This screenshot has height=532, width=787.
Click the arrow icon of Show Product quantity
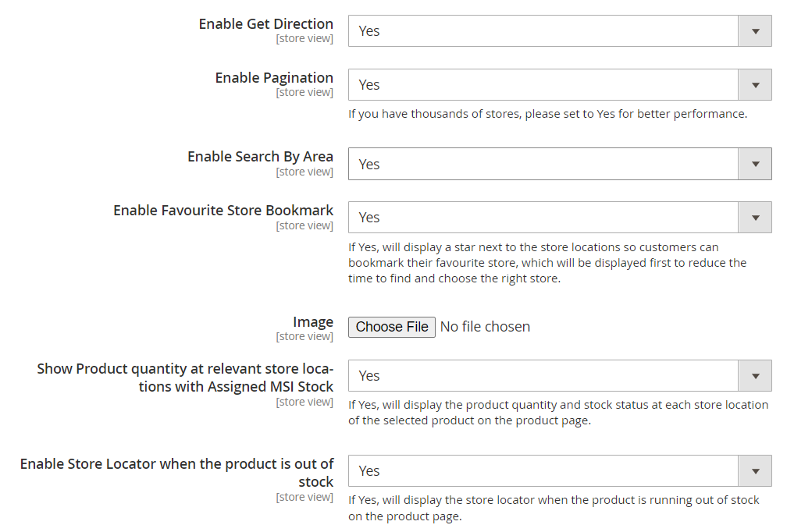coord(755,376)
